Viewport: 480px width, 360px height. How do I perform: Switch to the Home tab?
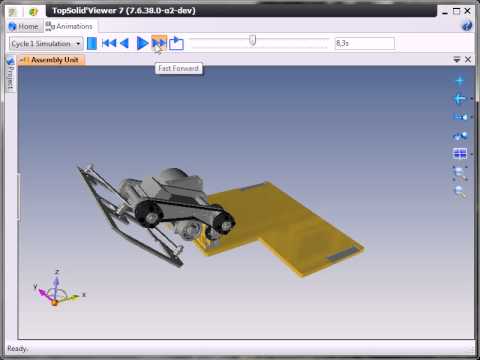pos(24,26)
